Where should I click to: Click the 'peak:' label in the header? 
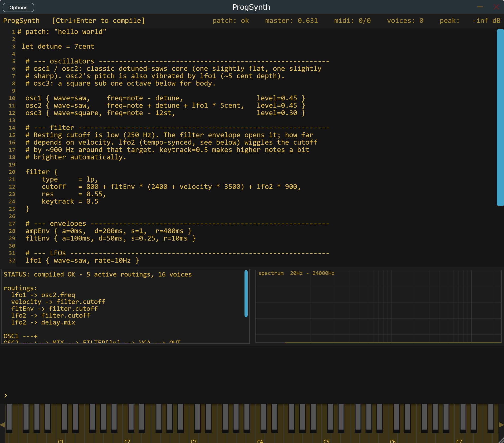click(x=449, y=21)
